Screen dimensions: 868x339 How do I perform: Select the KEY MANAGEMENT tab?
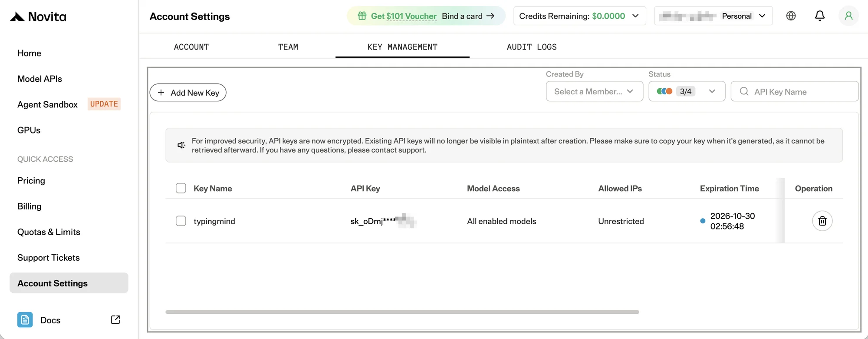point(402,47)
